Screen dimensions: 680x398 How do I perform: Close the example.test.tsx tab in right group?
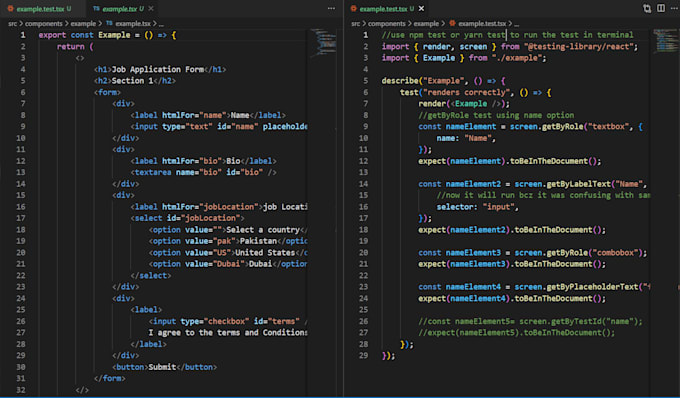coord(421,8)
